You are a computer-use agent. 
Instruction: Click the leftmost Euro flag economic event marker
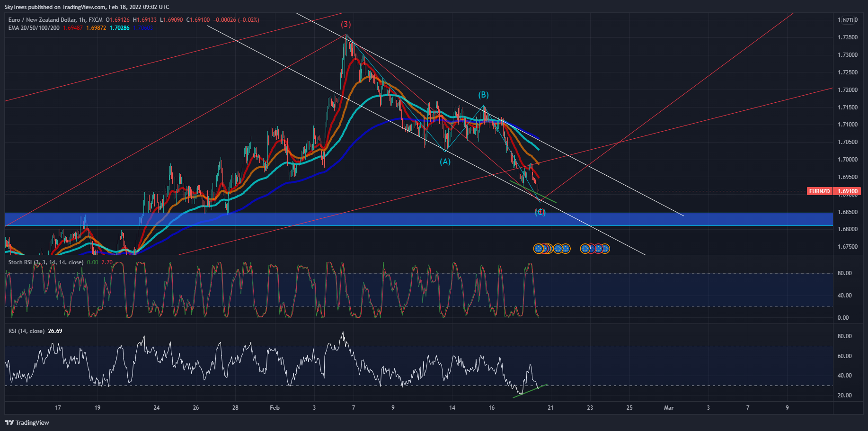(x=538, y=248)
